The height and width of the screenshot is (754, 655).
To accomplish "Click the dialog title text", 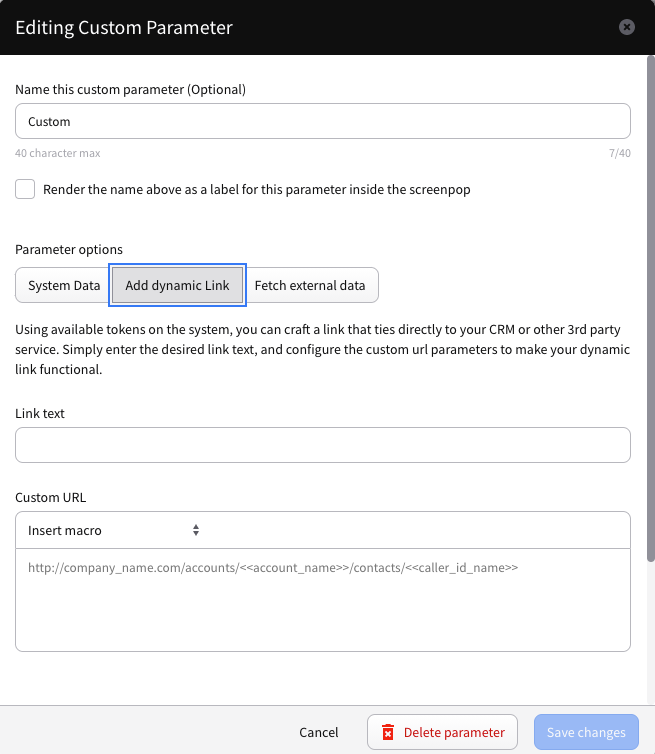I will coord(124,27).
